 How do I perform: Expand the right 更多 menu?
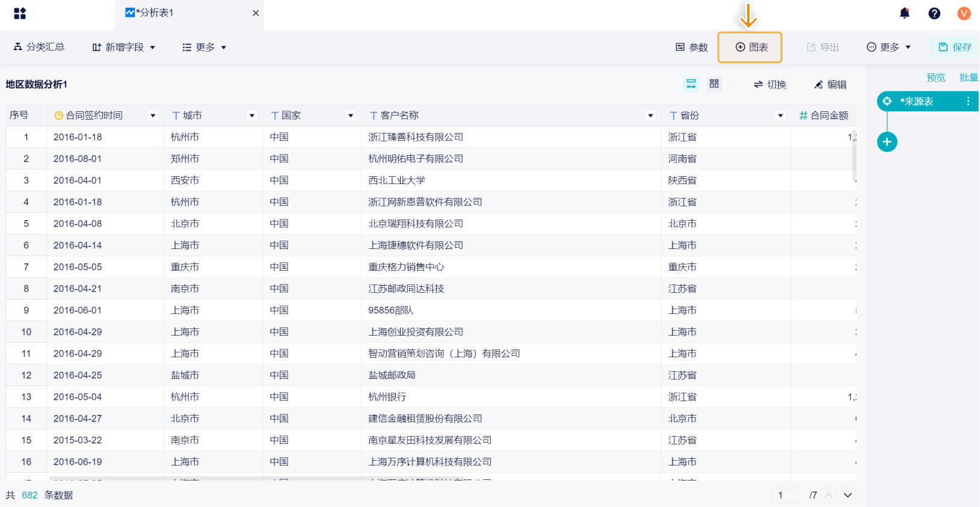(x=889, y=47)
